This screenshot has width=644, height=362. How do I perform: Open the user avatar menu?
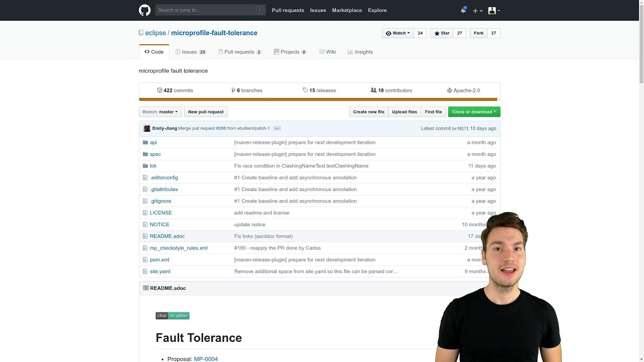pos(494,11)
